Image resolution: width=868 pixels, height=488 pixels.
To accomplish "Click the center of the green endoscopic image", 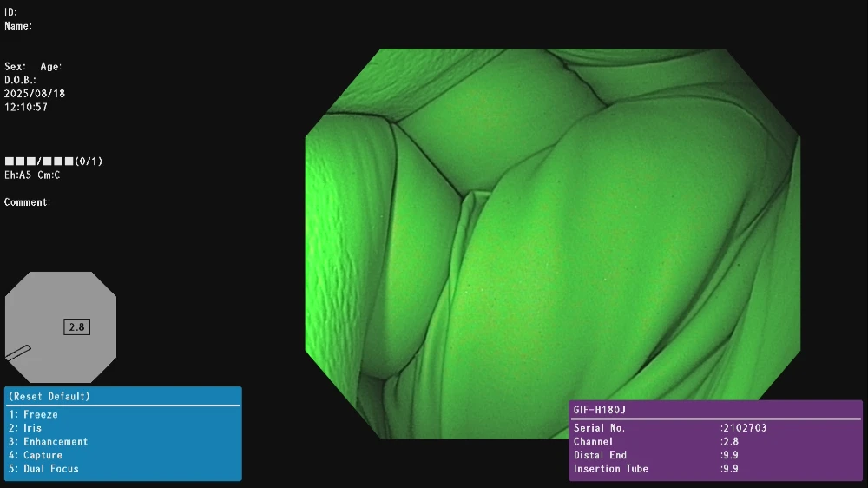I will [552, 244].
